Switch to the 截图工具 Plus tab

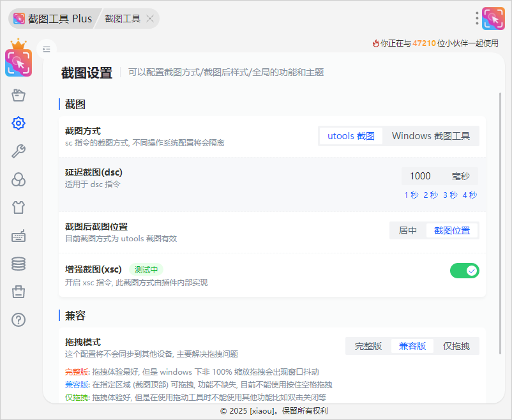coord(54,19)
